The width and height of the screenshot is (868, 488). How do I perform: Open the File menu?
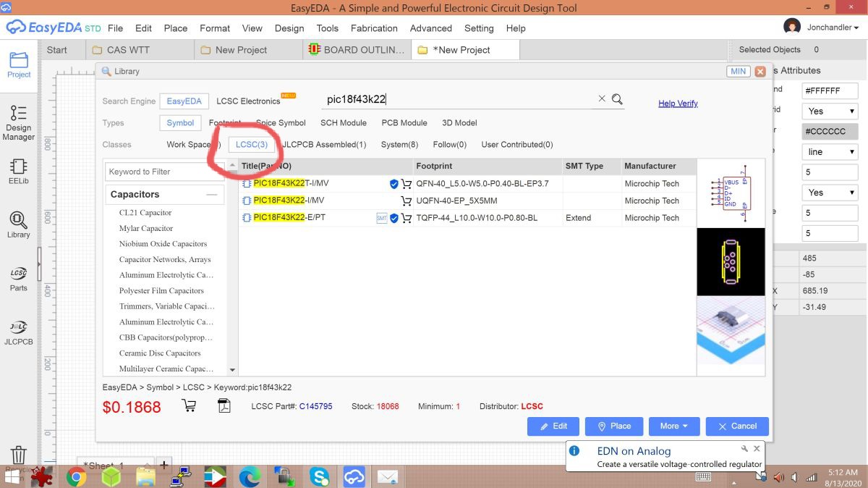[x=115, y=28]
